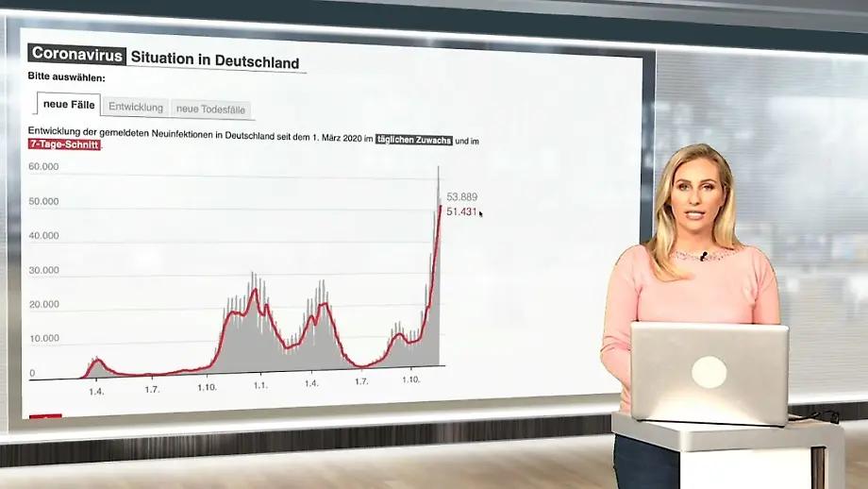Image resolution: width=868 pixels, height=489 pixels.
Task: Click the '60.000' y-axis label
Action: pos(43,167)
